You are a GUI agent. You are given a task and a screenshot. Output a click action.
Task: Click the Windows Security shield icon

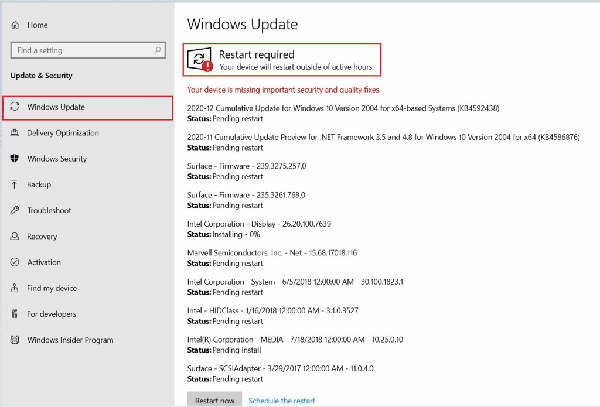14,158
